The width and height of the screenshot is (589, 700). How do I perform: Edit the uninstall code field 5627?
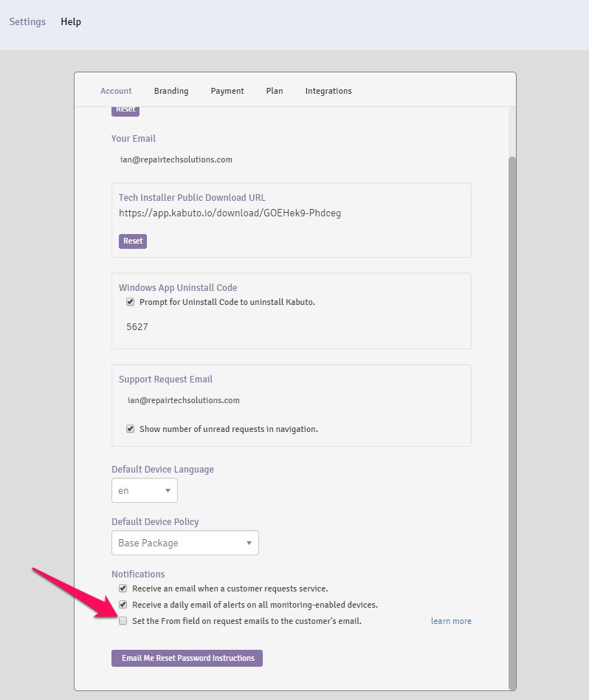(137, 327)
